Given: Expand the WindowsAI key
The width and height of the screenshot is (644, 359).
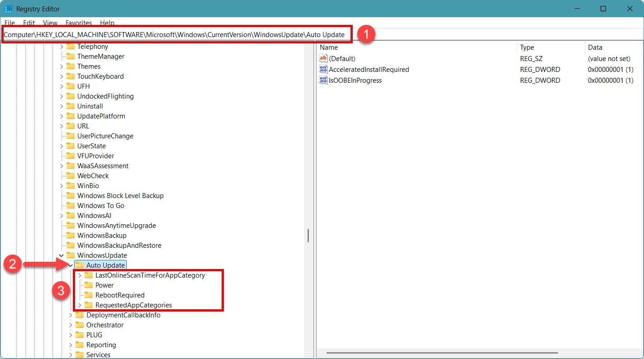Looking at the screenshot, I should pyautogui.click(x=62, y=216).
